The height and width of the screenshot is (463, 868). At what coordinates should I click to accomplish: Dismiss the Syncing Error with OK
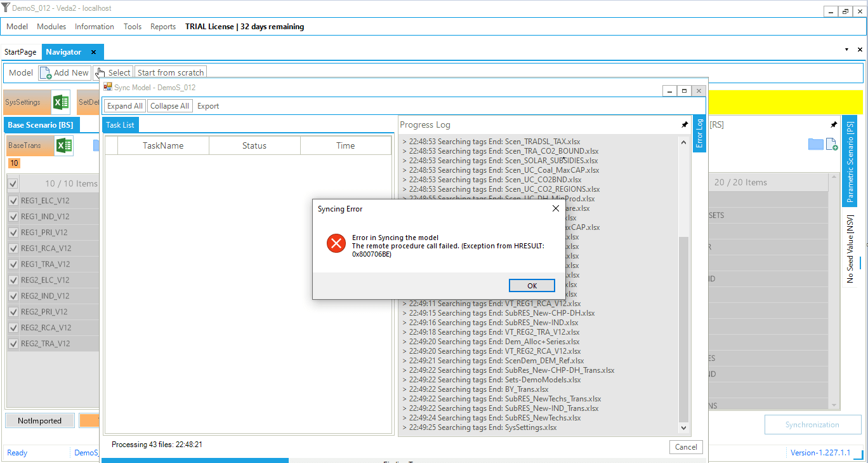pyautogui.click(x=532, y=285)
